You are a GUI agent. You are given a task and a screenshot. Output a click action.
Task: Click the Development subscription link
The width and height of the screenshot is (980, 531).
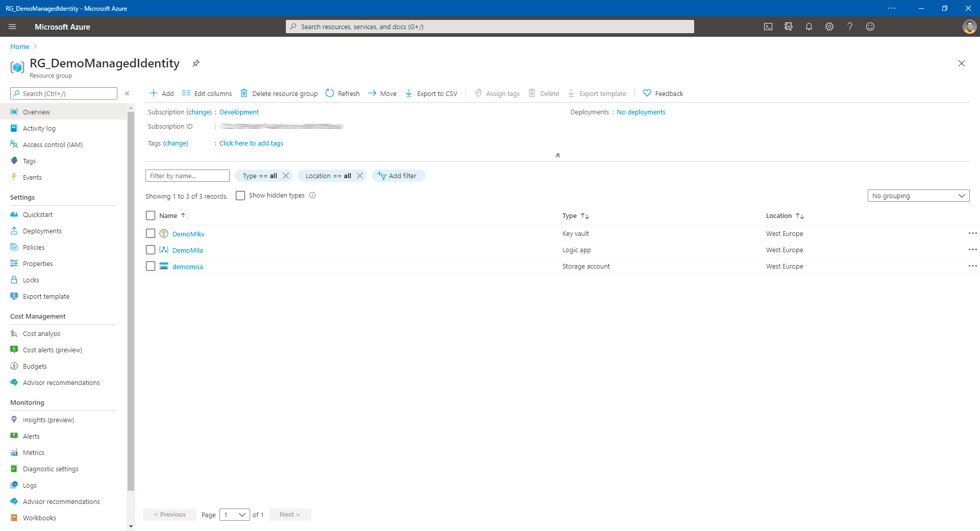click(239, 112)
